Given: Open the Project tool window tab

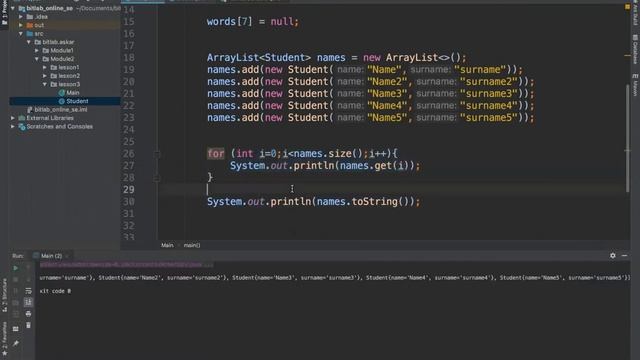Looking at the screenshot, I should point(4,13).
